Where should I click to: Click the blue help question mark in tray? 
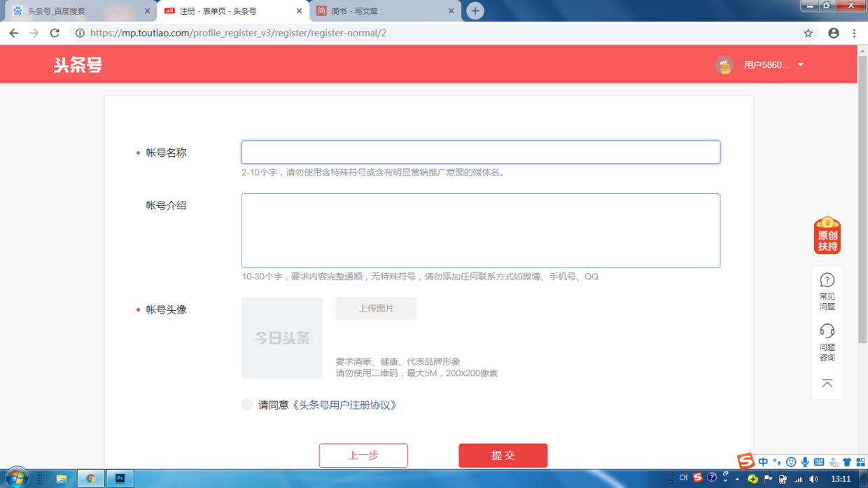click(x=712, y=477)
